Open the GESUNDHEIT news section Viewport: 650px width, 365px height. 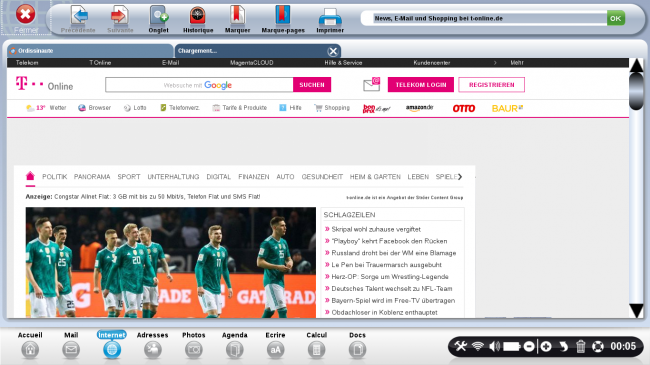pos(322,177)
